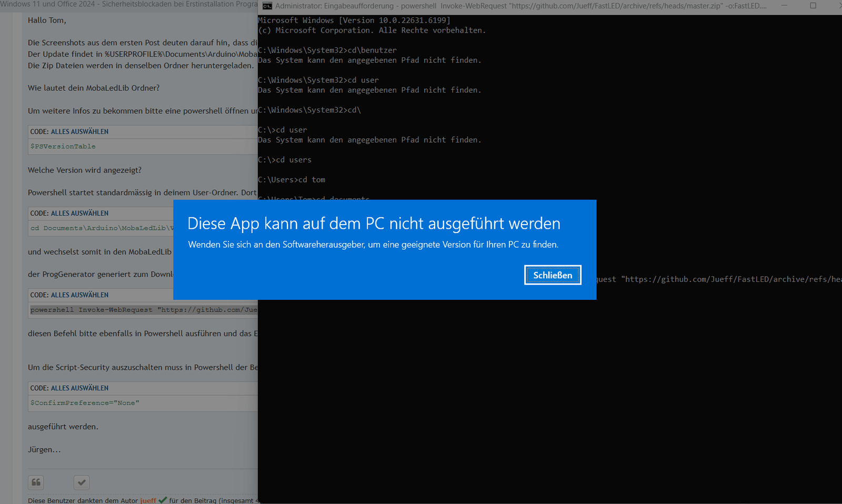Select all code in the $PSVersionTable block

tap(79, 132)
